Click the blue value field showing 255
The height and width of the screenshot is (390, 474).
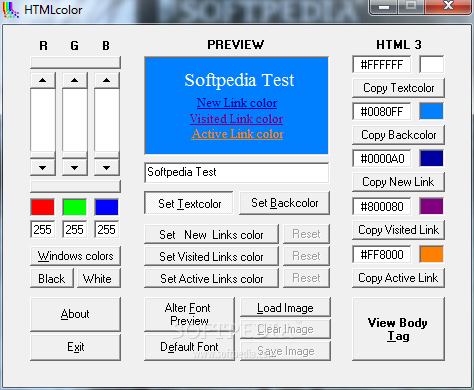(107, 229)
